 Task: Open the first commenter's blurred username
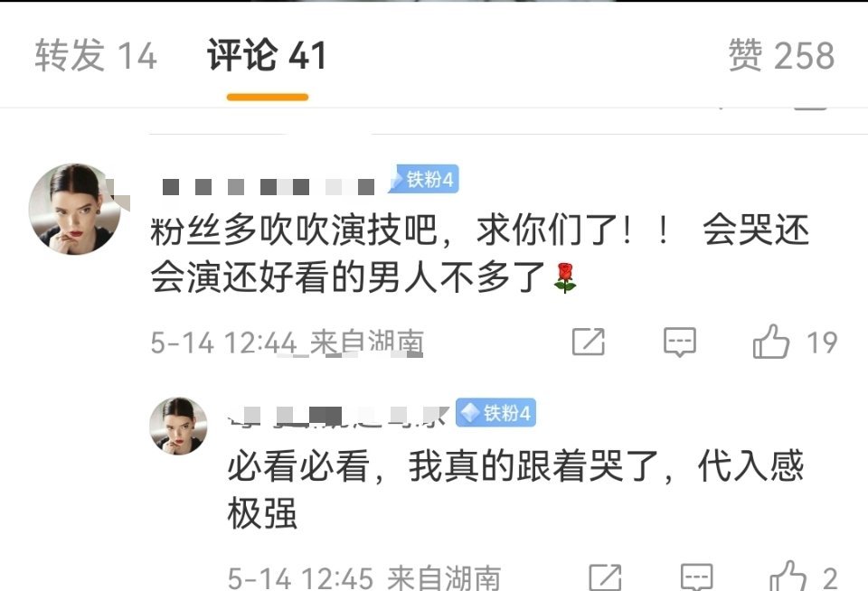tap(269, 186)
